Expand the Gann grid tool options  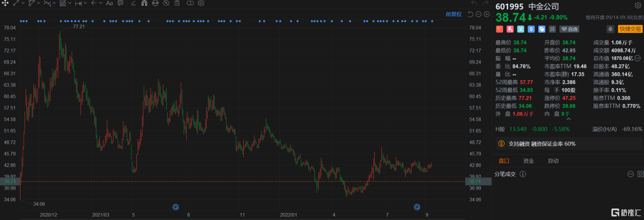tap(70, 3)
